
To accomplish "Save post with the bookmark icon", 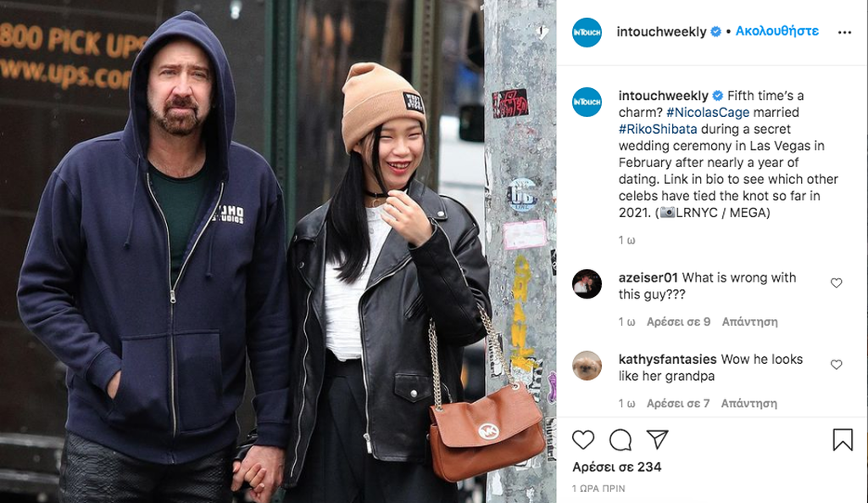I will [x=843, y=440].
